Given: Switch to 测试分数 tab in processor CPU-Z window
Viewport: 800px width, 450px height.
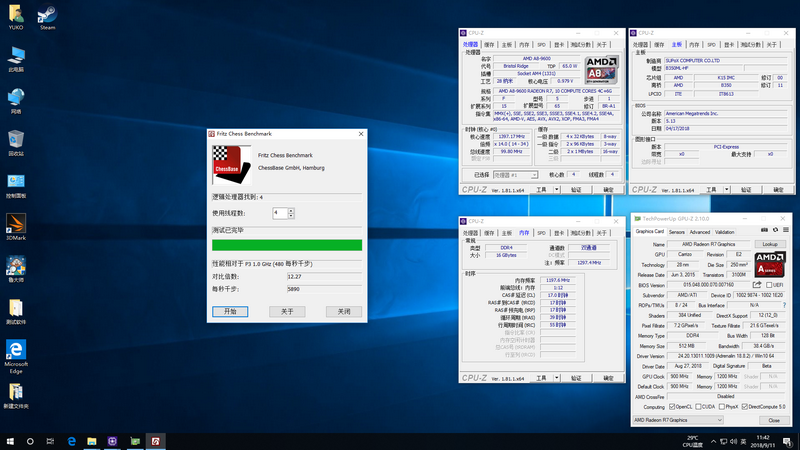Looking at the screenshot, I should (x=581, y=45).
